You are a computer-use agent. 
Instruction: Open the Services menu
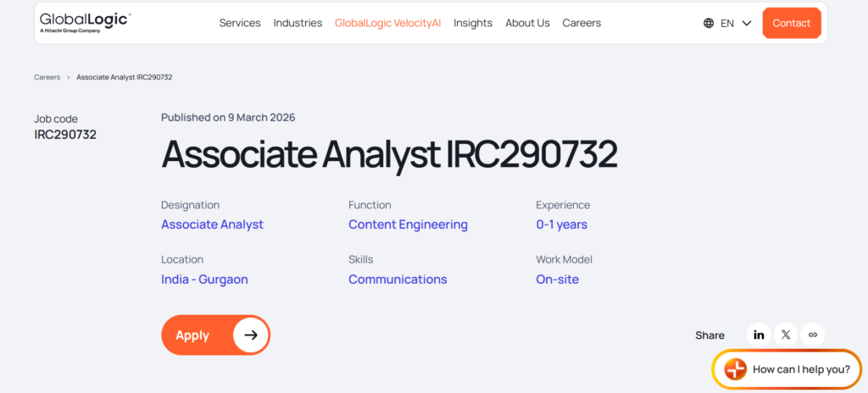point(240,23)
